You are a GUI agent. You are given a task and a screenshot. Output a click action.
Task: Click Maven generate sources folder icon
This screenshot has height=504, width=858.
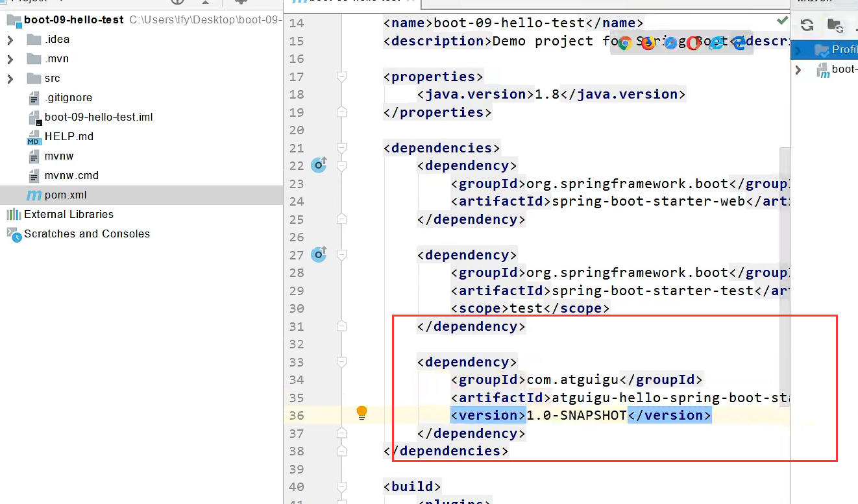click(x=835, y=25)
